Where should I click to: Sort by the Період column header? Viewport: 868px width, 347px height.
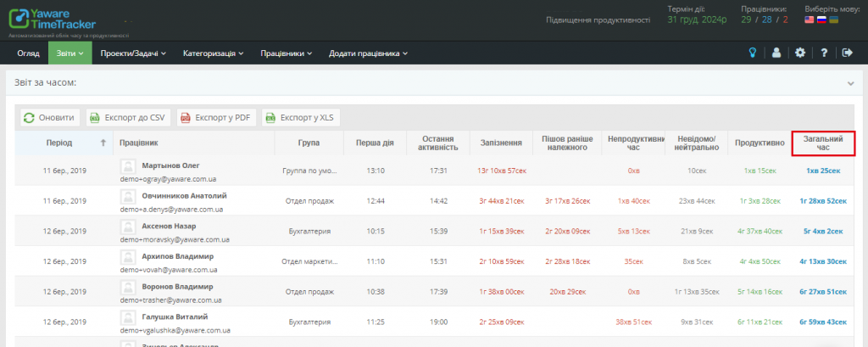point(65,143)
